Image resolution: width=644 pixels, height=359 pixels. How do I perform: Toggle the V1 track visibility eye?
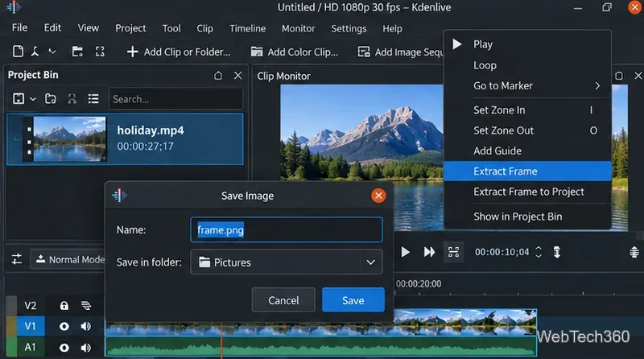coord(64,326)
